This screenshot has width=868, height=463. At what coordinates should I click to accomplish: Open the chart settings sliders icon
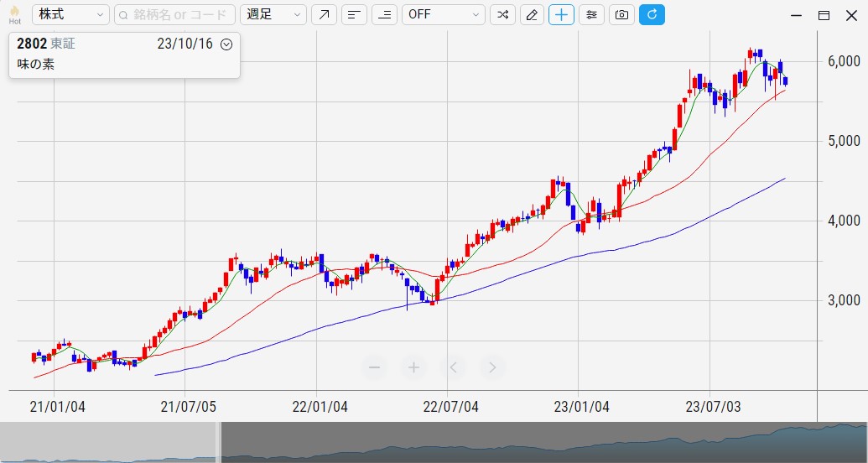[x=591, y=15]
